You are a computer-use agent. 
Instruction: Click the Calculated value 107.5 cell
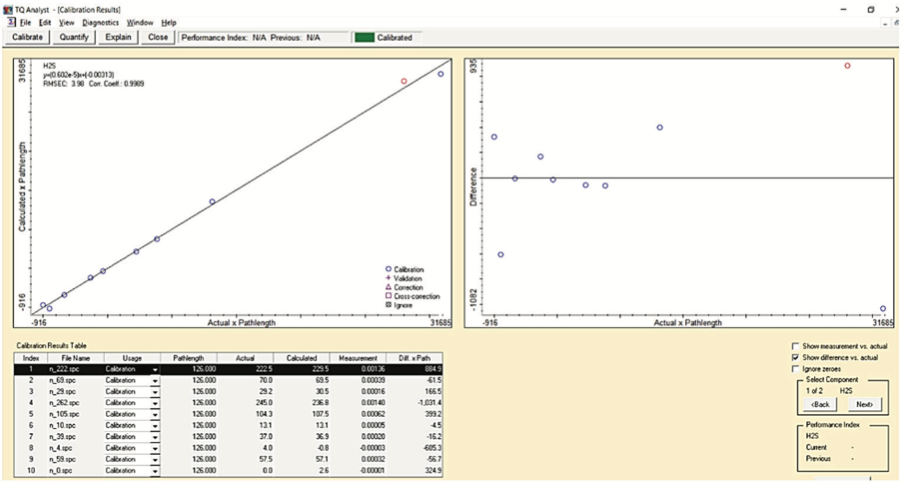click(x=302, y=415)
